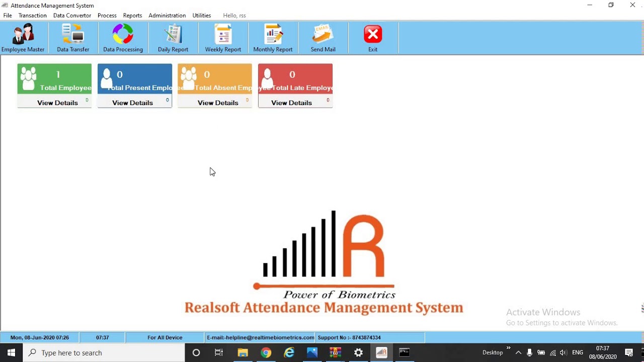Click the 07:37 status bar time field
The width and height of the screenshot is (644, 362).
click(103, 337)
